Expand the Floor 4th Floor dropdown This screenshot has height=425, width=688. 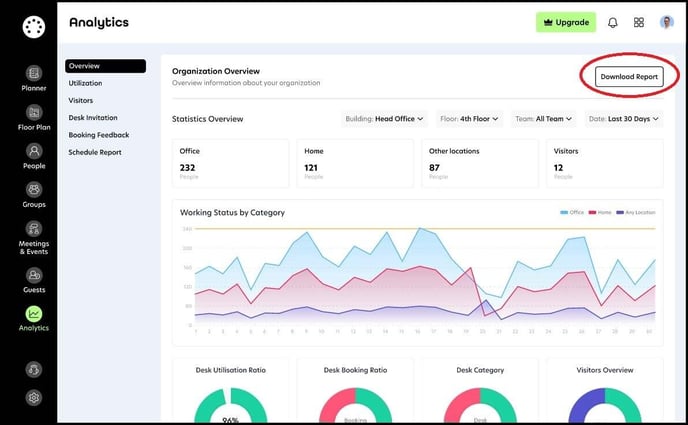click(469, 119)
